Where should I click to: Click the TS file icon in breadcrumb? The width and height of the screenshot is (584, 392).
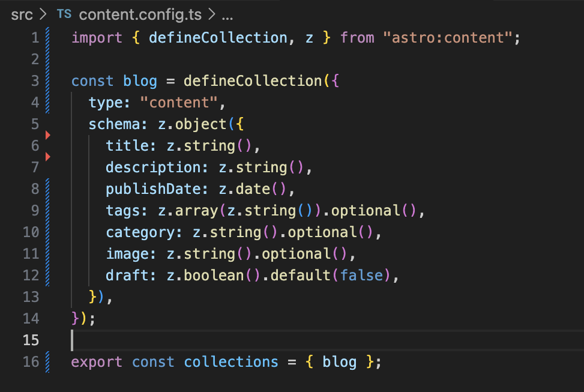63,14
